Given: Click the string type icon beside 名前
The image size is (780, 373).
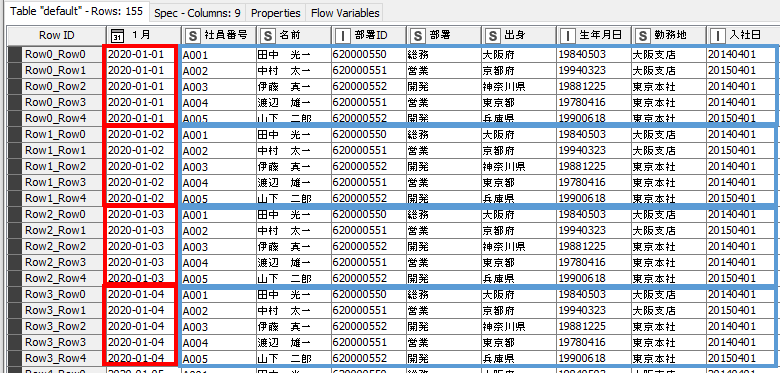Looking at the screenshot, I should (268, 35).
